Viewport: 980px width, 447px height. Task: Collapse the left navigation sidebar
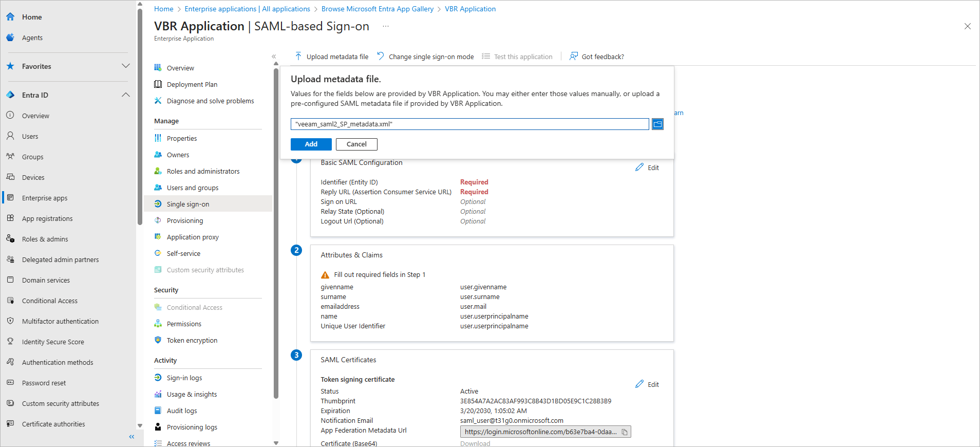click(x=131, y=437)
